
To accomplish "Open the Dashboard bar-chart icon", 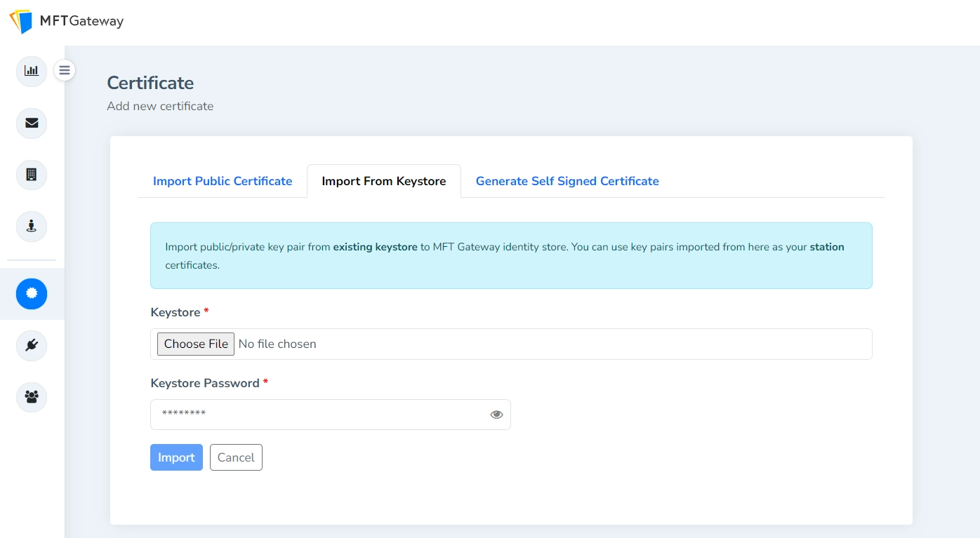I will point(31,71).
